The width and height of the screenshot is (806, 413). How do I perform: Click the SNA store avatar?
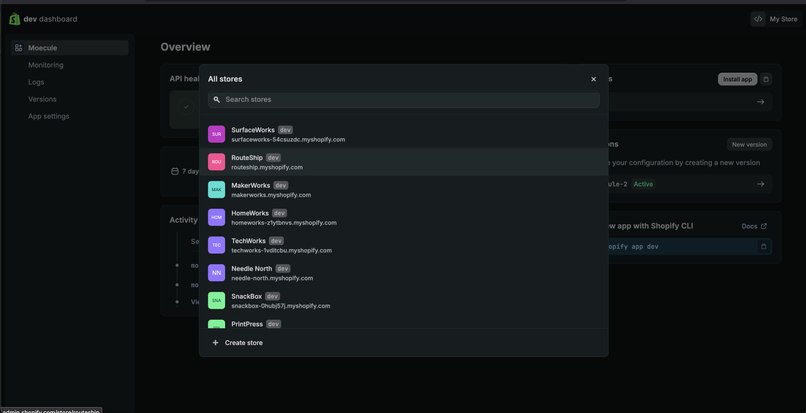pyautogui.click(x=216, y=301)
